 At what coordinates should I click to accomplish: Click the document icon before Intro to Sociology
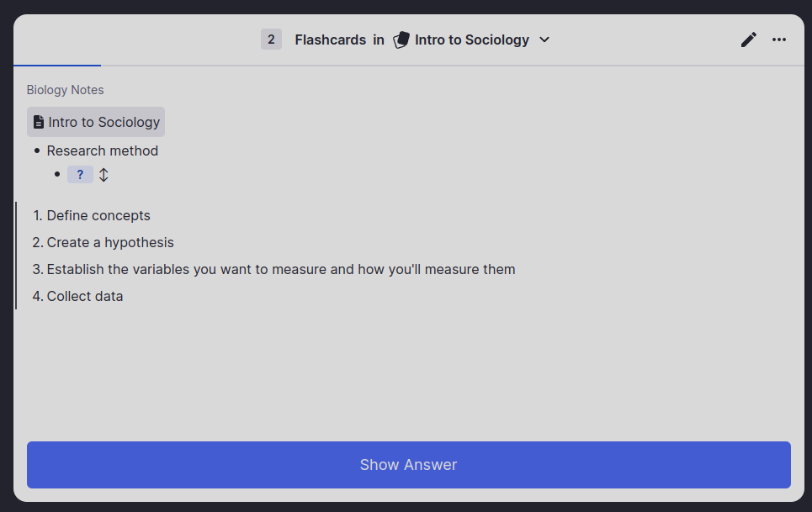tap(38, 122)
